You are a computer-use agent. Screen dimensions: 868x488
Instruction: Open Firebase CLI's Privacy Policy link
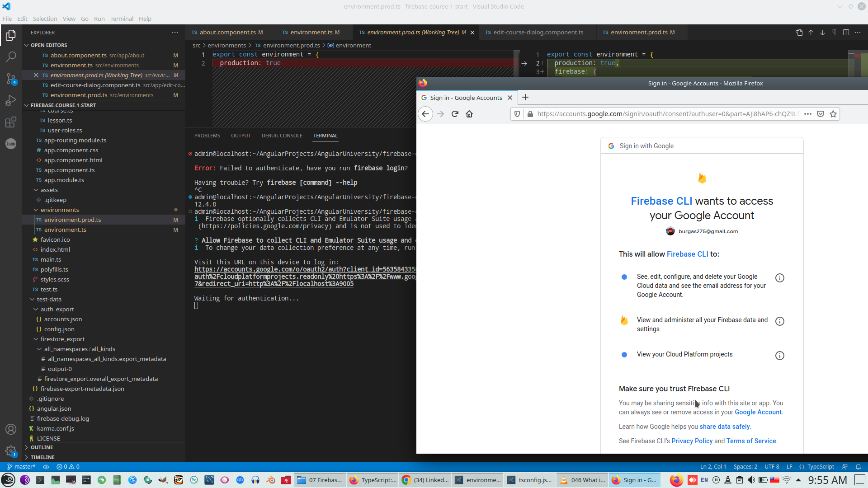(692, 441)
